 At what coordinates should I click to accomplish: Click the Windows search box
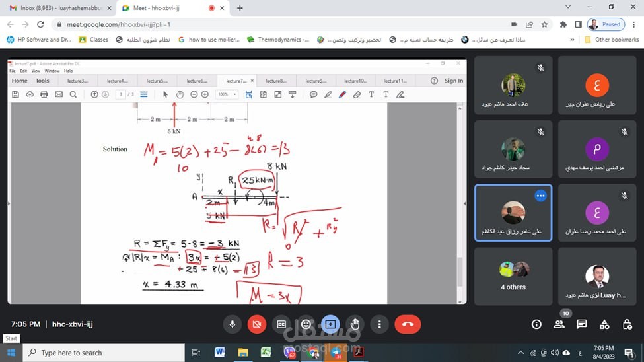(x=104, y=353)
